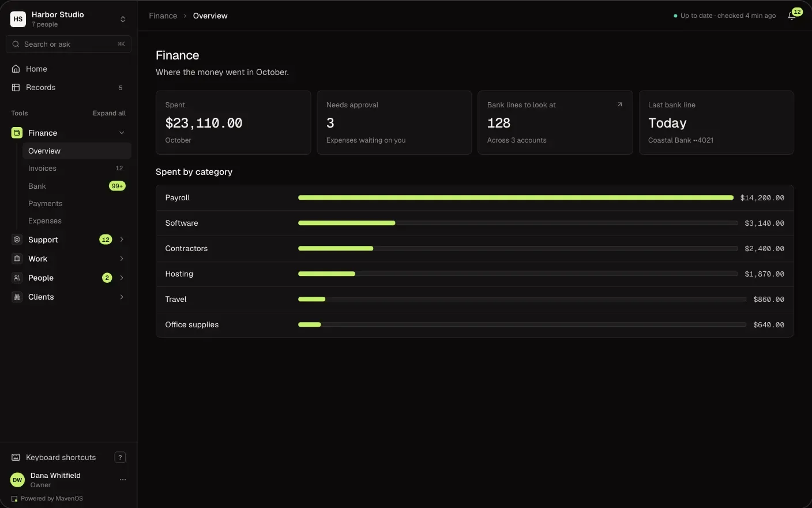Click the Payroll spending bar
This screenshot has height=508, width=812.
(516, 197)
